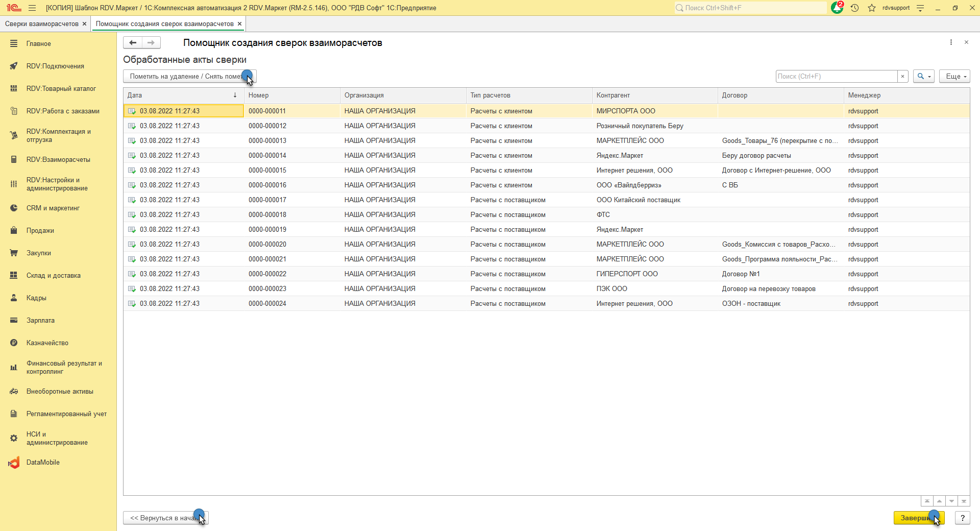
Task: Click the back arrow navigation button
Action: pos(133,43)
